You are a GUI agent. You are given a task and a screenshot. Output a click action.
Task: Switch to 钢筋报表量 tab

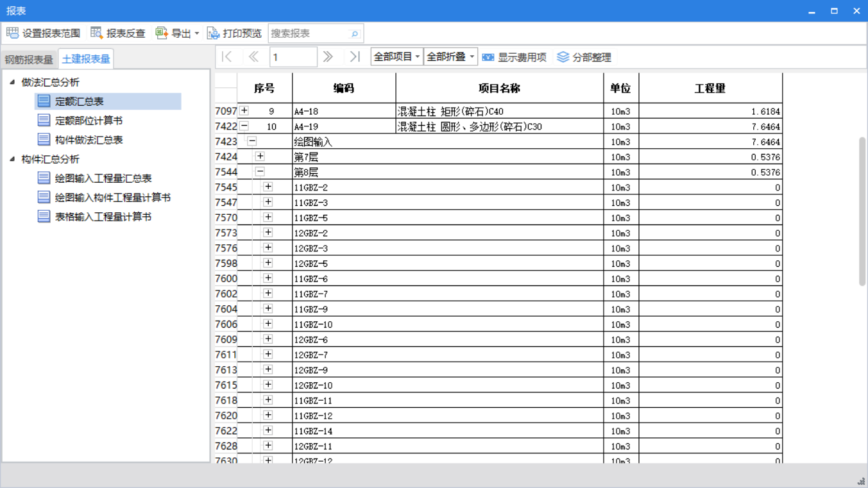tap(29, 59)
